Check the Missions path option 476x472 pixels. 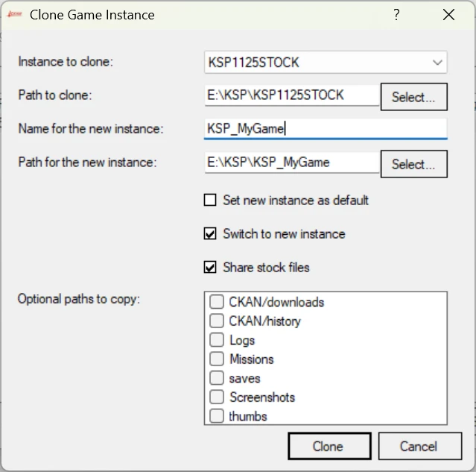click(x=217, y=359)
